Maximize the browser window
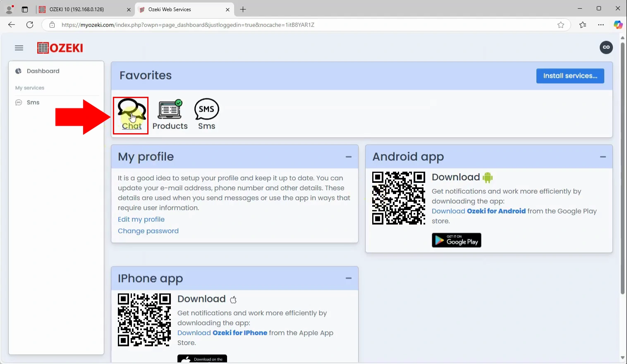Image resolution: width=627 pixels, height=364 pixels. [x=599, y=9]
